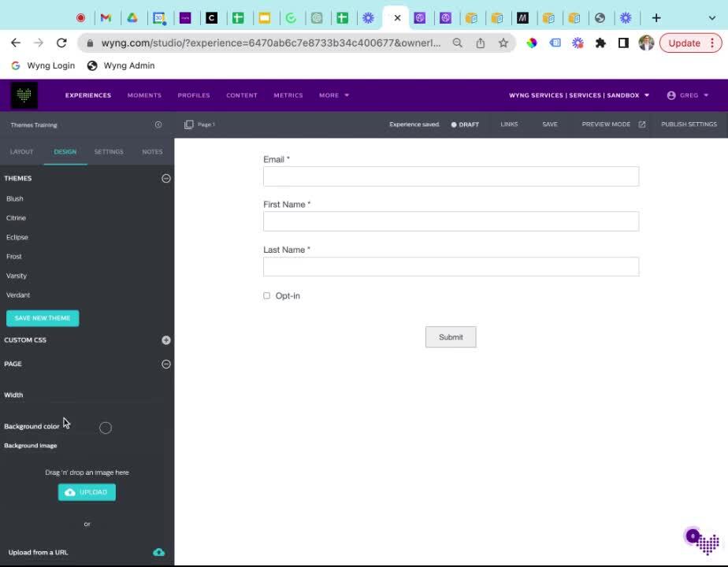
Task: Open new browser tab
Action: [x=656, y=17]
